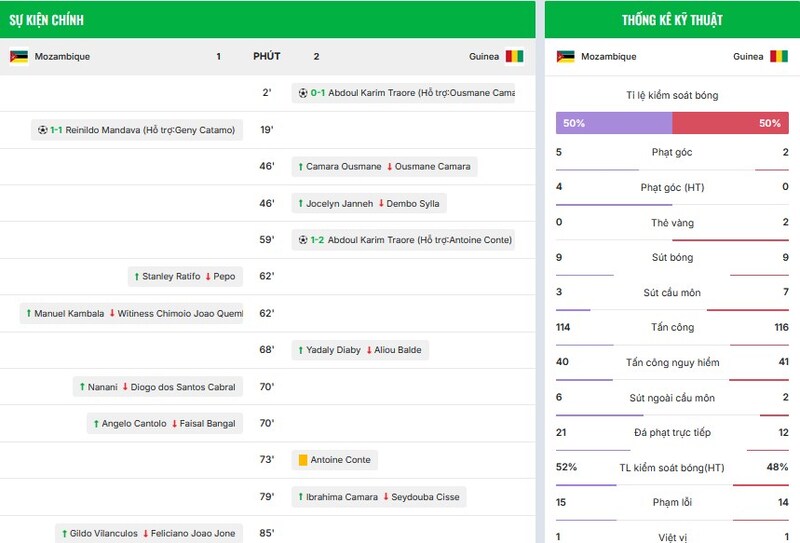Click Guinea flag in technical statistics panel
The image size is (800, 543).
click(780, 57)
